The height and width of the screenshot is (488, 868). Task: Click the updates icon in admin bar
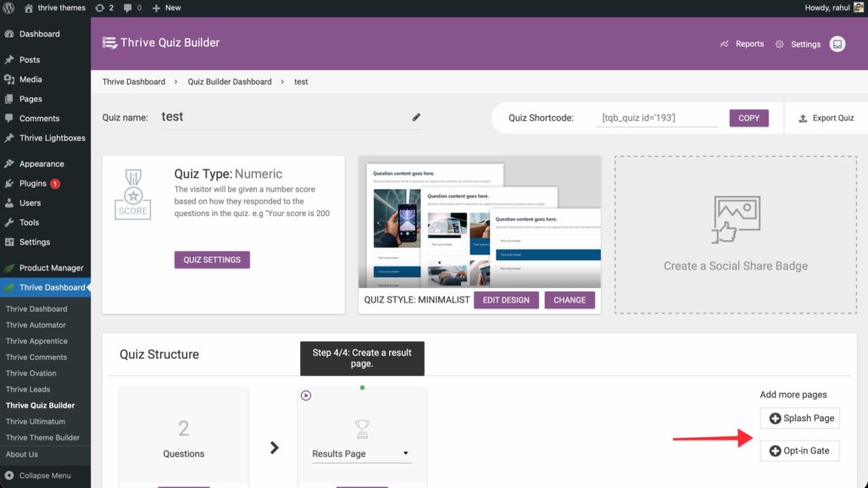pyautogui.click(x=100, y=8)
